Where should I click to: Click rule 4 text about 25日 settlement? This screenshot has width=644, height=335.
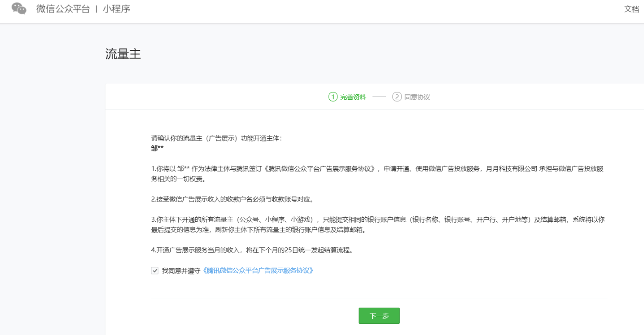[x=252, y=250]
